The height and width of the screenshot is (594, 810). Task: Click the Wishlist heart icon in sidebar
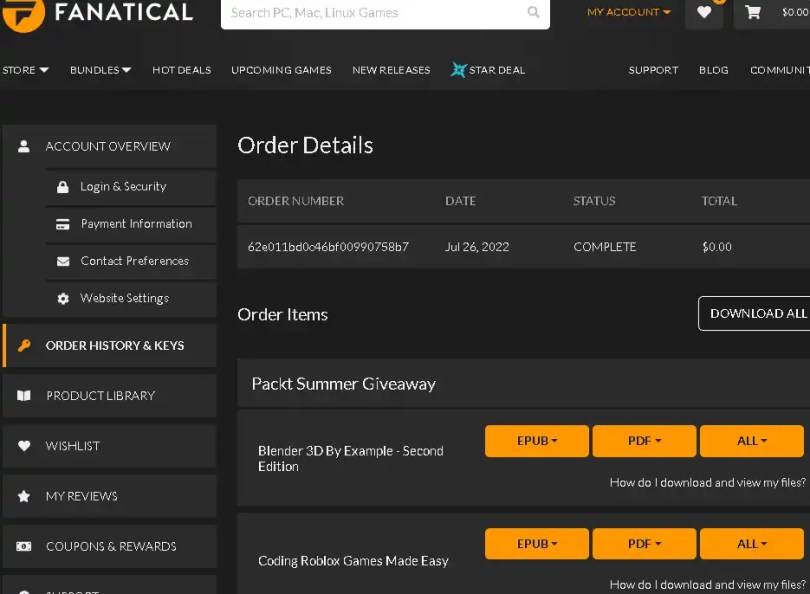point(24,445)
